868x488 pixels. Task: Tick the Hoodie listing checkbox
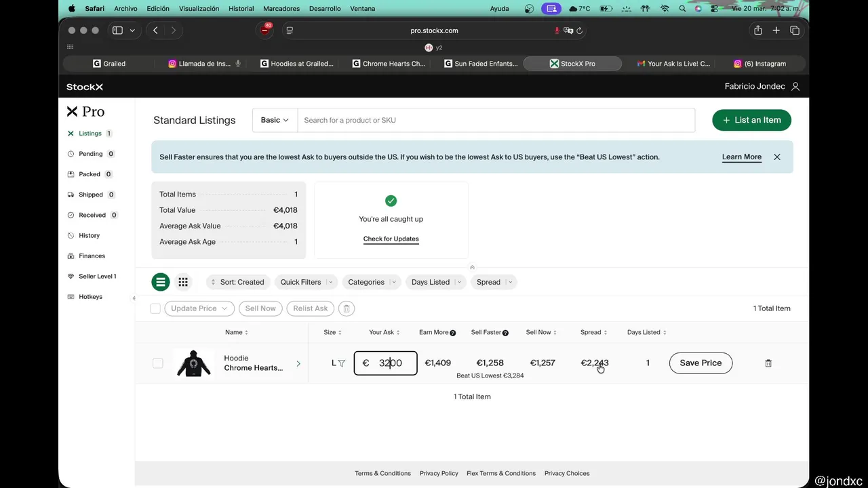coord(157,363)
